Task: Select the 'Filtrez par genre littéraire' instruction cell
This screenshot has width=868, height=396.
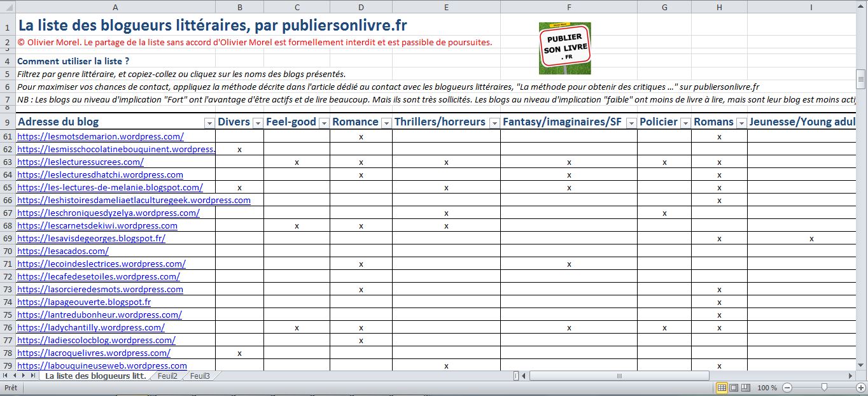Action: pos(181,74)
